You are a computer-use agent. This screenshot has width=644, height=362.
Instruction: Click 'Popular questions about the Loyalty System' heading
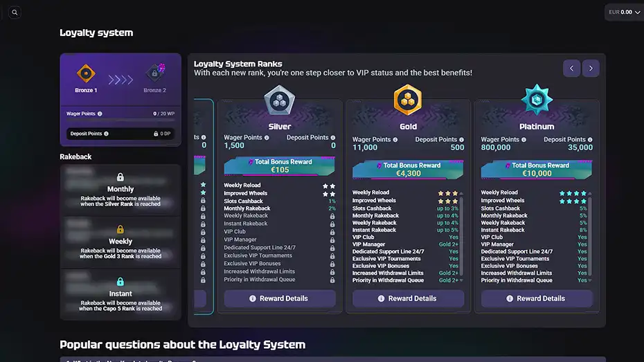182,345
